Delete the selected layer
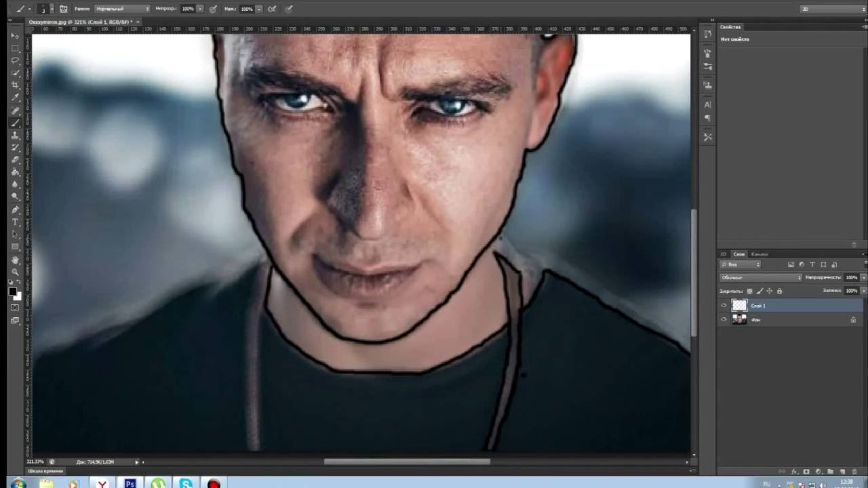 (x=853, y=471)
